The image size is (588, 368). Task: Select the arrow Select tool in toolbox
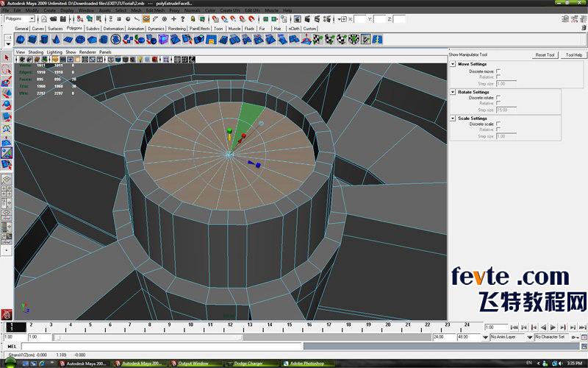(7, 57)
